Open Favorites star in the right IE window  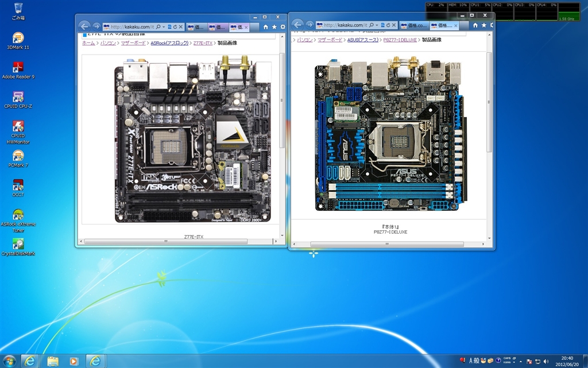coord(483,25)
